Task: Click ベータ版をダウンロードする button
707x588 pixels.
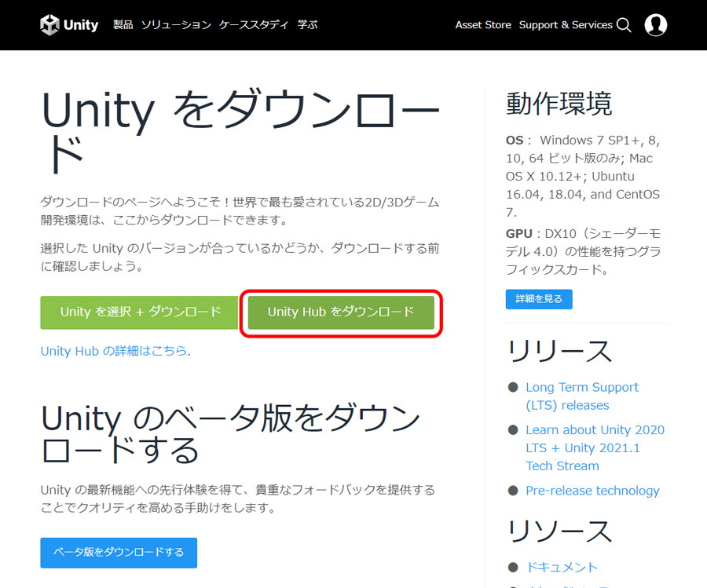Action: pyautogui.click(x=119, y=553)
